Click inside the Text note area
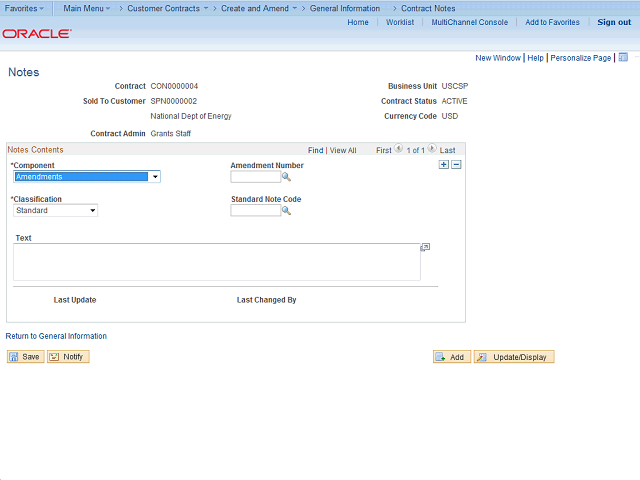The width and height of the screenshot is (640, 480). pyautogui.click(x=217, y=262)
